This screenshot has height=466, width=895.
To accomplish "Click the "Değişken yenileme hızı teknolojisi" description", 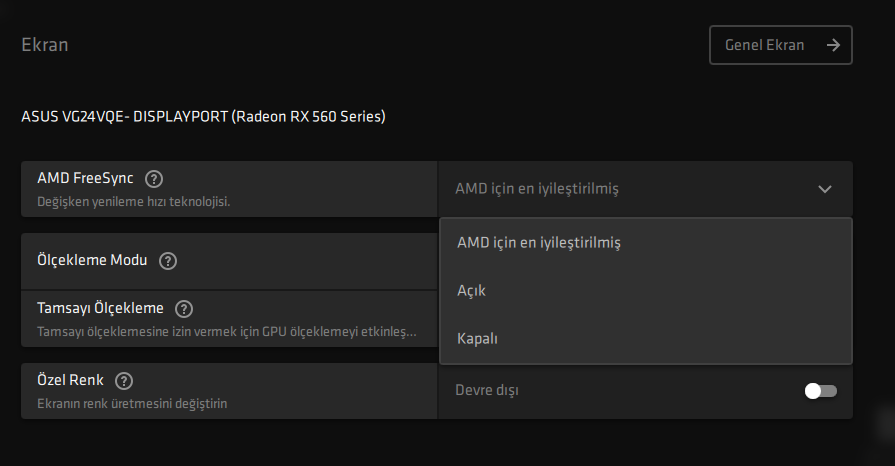I will tap(134, 201).
